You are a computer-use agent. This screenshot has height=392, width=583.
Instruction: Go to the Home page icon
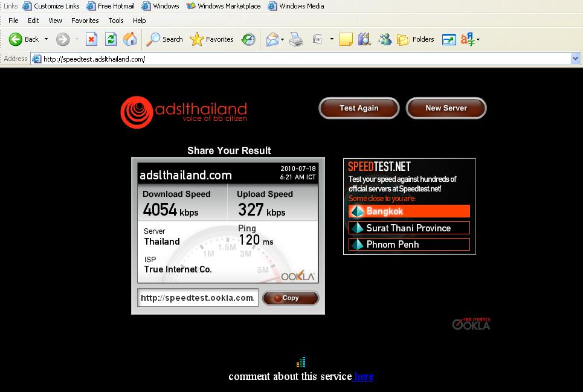129,39
